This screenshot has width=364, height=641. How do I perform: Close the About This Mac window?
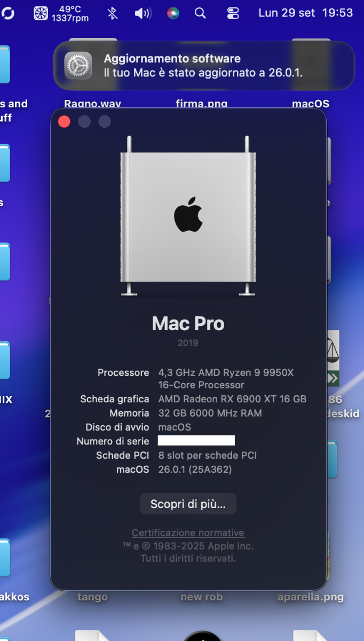[64, 122]
